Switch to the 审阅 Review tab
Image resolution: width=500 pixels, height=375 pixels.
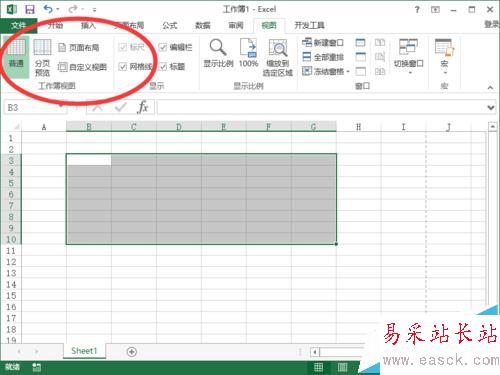[x=236, y=25]
